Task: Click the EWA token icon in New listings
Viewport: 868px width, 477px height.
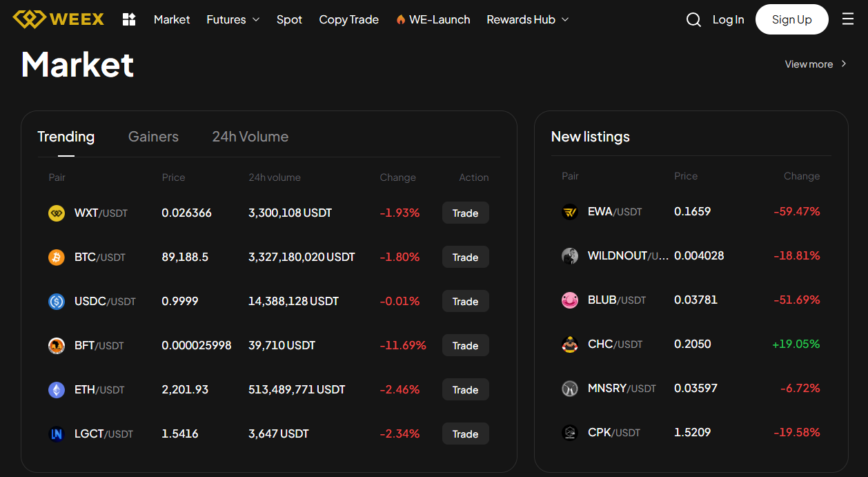Action: (x=570, y=211)
